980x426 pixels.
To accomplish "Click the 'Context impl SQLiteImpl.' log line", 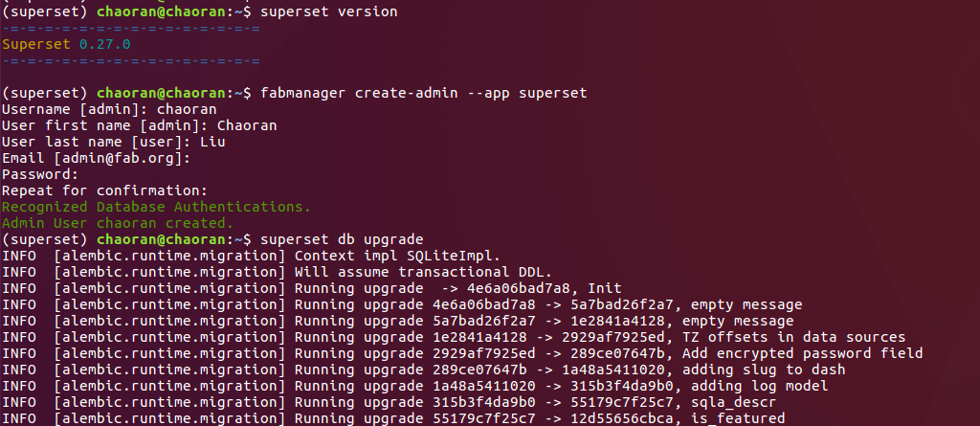I will pos(252,256).
